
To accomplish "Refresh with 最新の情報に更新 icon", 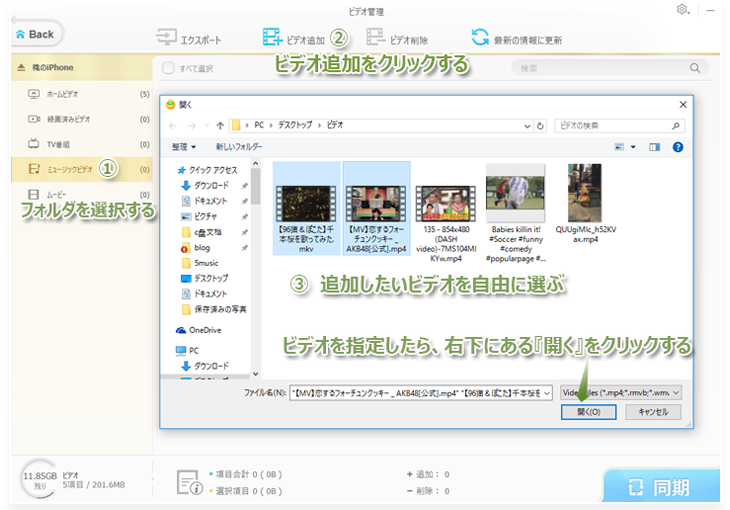I will tap(481, 39).
